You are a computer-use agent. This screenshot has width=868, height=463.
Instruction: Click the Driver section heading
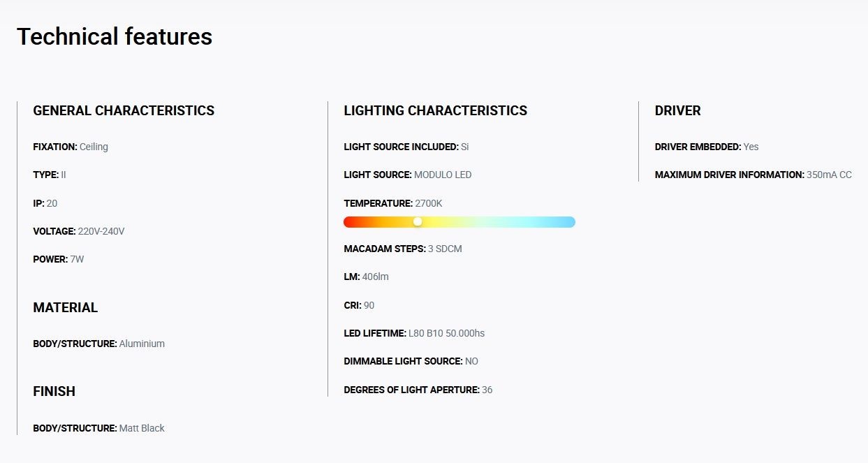tap(677, 110)
